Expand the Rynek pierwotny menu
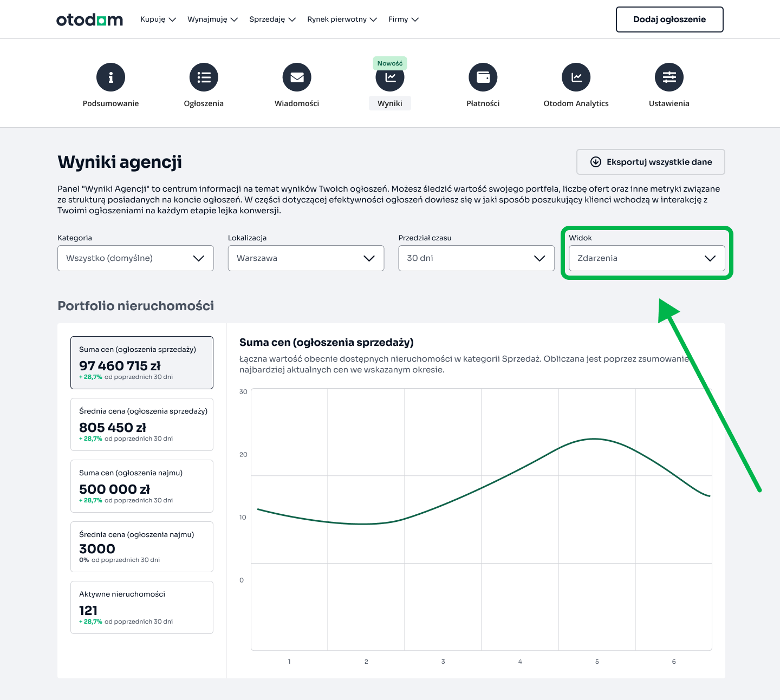780x700 pixels. coord(341,19)
